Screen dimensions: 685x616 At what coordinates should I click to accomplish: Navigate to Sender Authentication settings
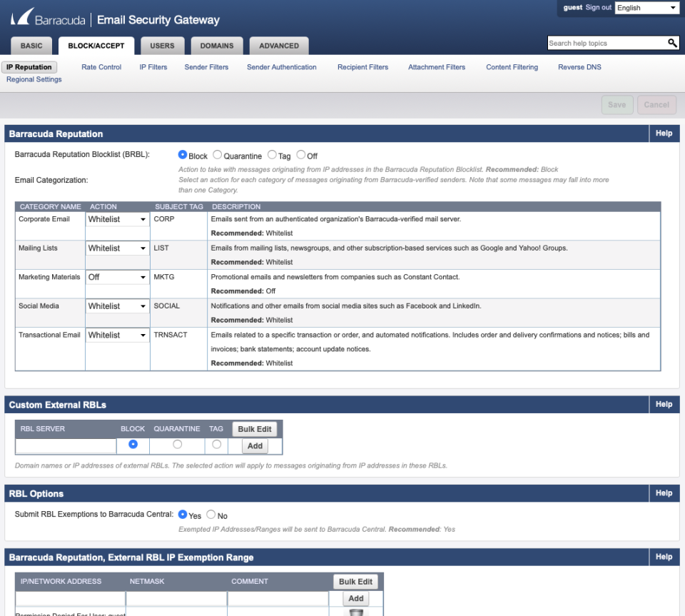point(281,66)
